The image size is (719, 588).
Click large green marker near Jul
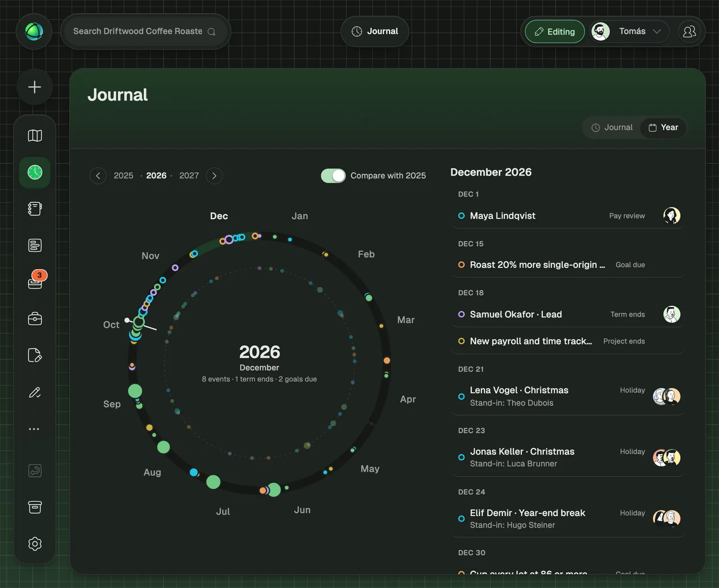coord(213,482)
